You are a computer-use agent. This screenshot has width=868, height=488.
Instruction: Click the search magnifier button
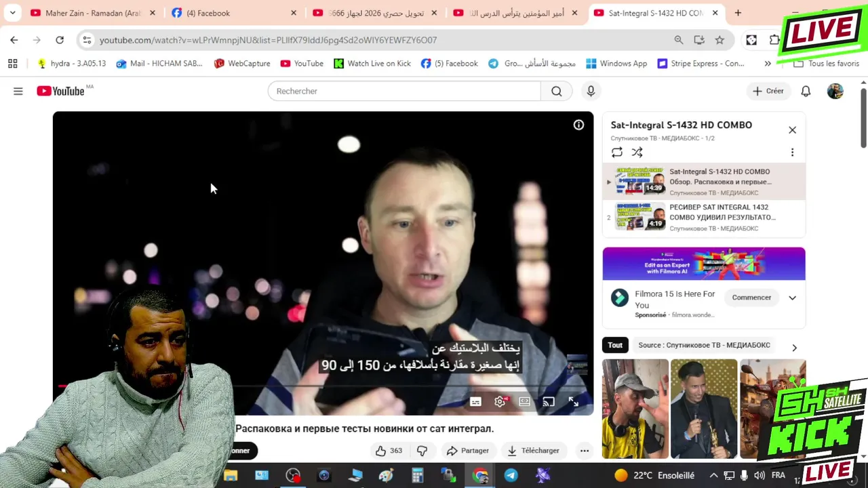(557, 91)
